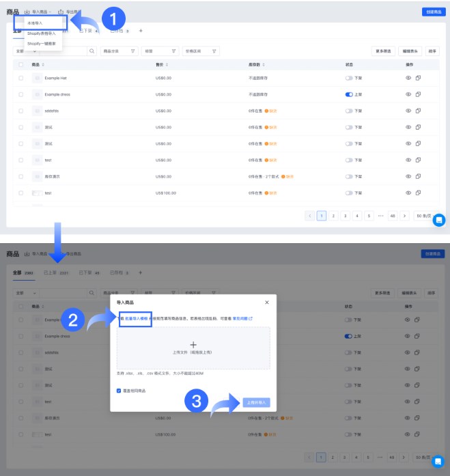Click the search magnifier icon in upper list
The height and width of the screenshot is (476, 450).
(x=92, y=51)
